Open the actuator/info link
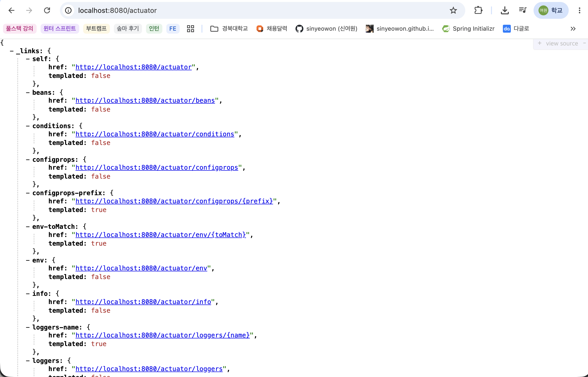The height and width of the screenshot is (377, 588). [143, 302]
